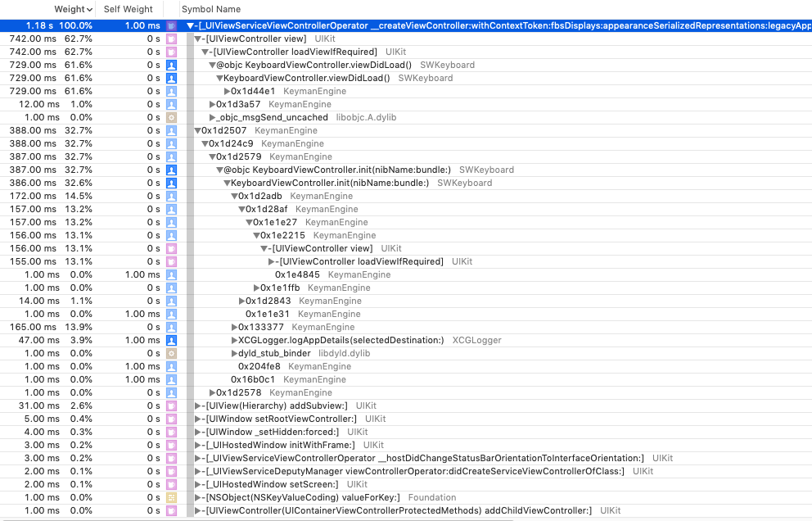Expand -[_UIHostedWindow initWithFrame:] node
This screenshot has width=812, height=521.
click(x=197, y=446)
